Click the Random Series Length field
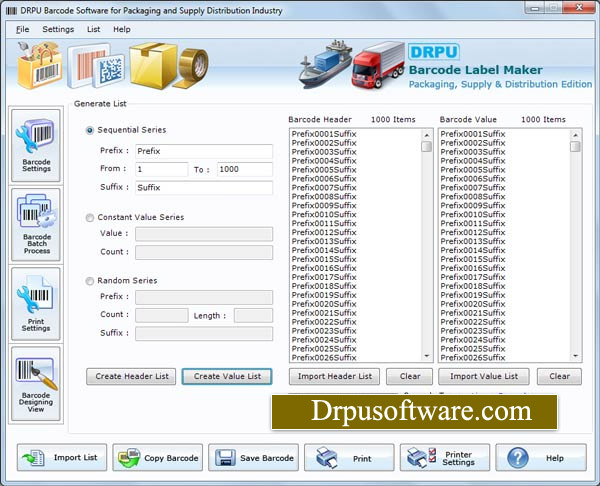Screen dimensions: 600x486 point(253,315)
